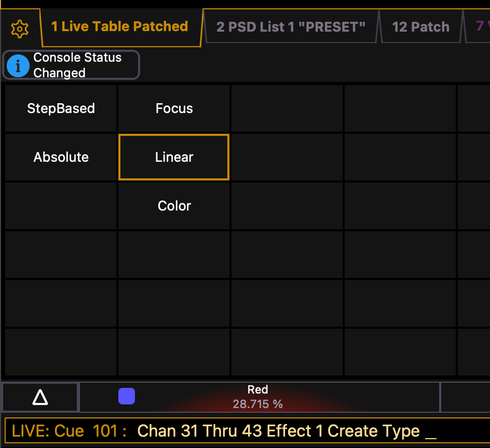Viewport: 490px width, 448px height.
Task: Switch to the 12 Patch tab
Action: [420, 27]
